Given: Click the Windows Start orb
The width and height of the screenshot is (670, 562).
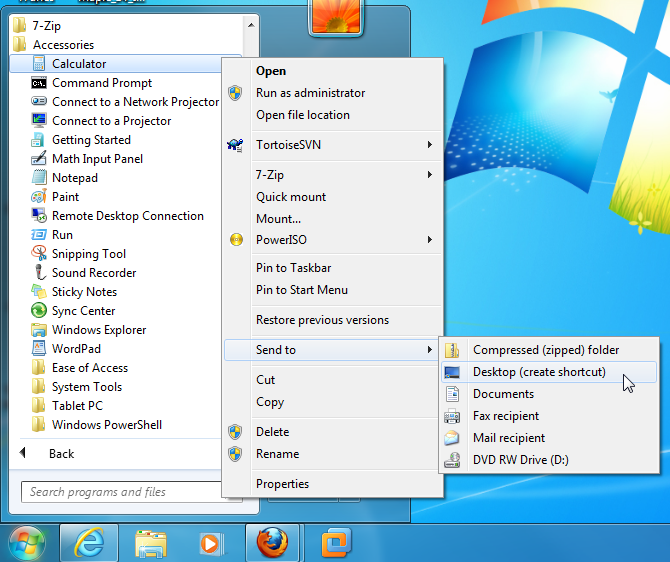Looking at the screenshot, I should [27, 544].
